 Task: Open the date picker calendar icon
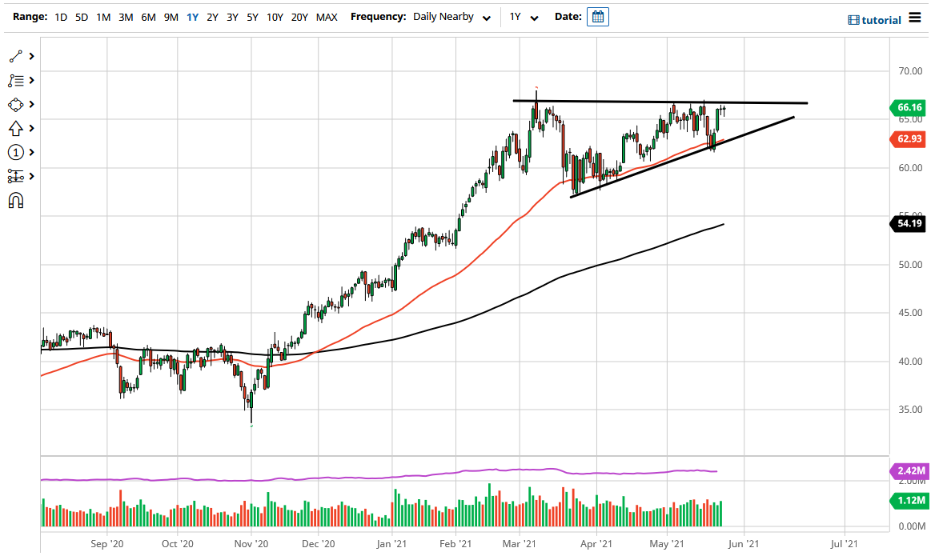coord(597,16)
